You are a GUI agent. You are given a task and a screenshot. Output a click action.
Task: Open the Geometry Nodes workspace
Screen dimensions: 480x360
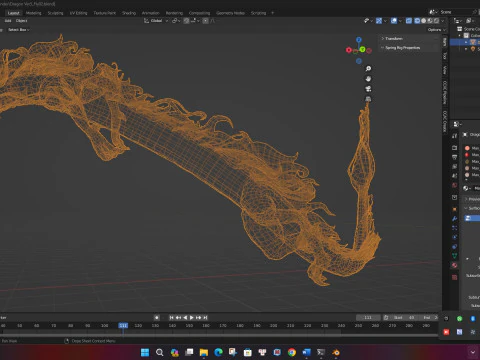pyautogui.click(x=230, y=13)
